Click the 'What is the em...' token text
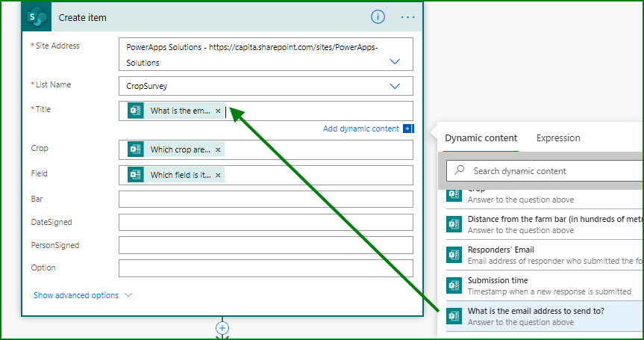Viewport: 644px width, 340px height. click(181, 111)
